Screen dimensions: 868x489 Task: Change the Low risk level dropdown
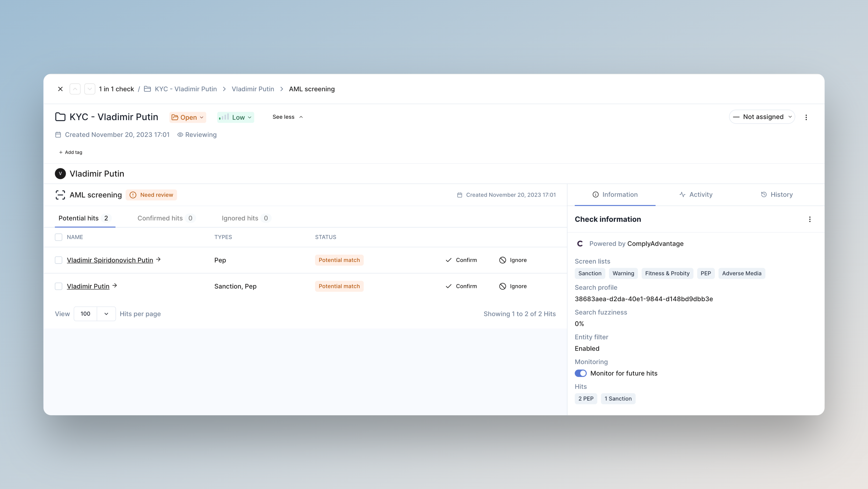point(236,117)
